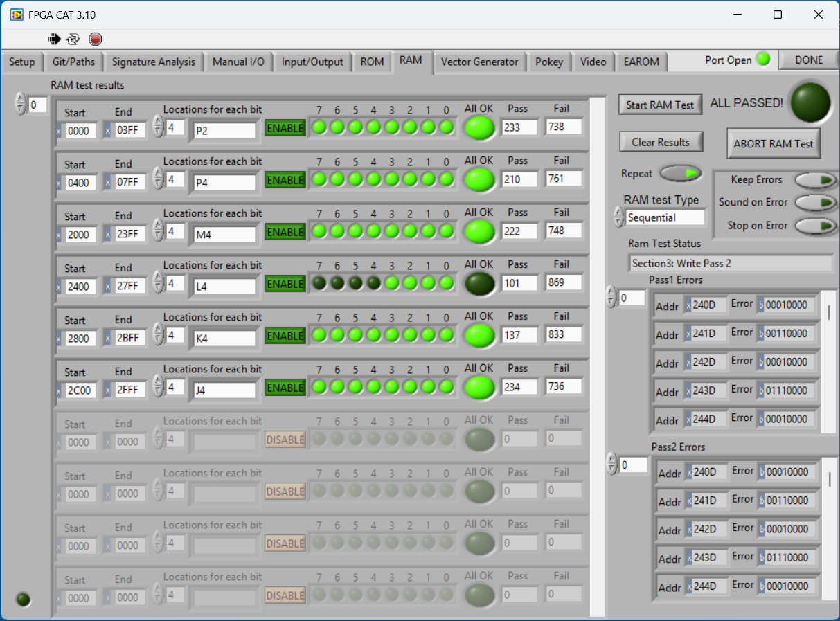The width and height of the screenshot is (840, 621).
Task: Click the bit 4 LED in the L4 row
Action: pos(373,283)
